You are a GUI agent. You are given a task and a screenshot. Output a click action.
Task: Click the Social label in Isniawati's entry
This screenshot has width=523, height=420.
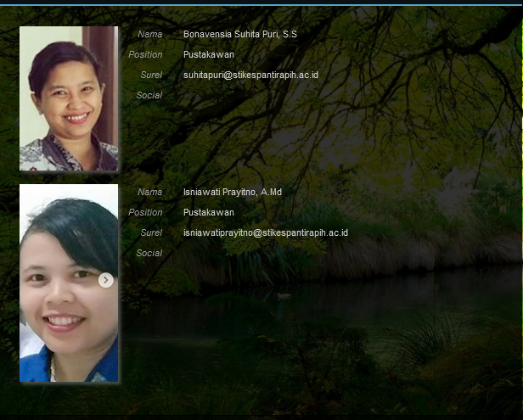pos(149,254)
